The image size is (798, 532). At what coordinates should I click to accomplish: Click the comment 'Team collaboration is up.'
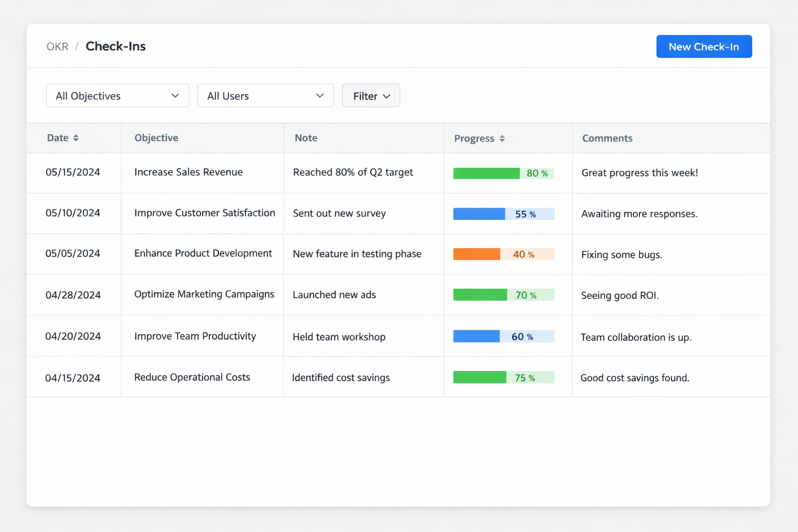636,337
